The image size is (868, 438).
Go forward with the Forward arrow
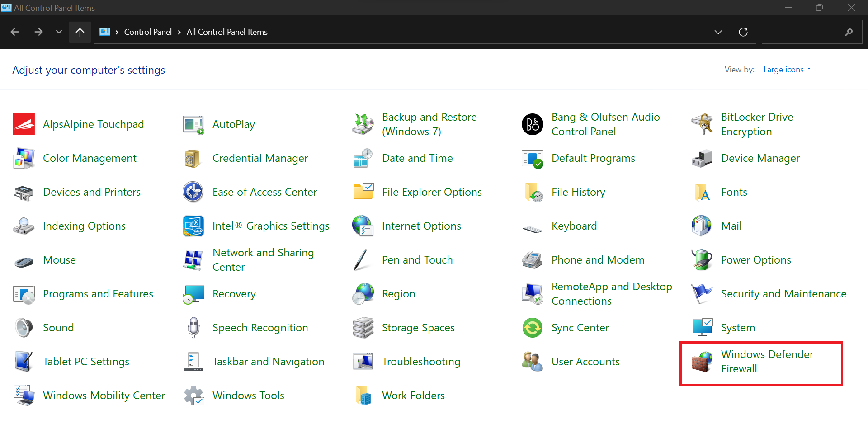pyautogui.click(x=38, y=32)
